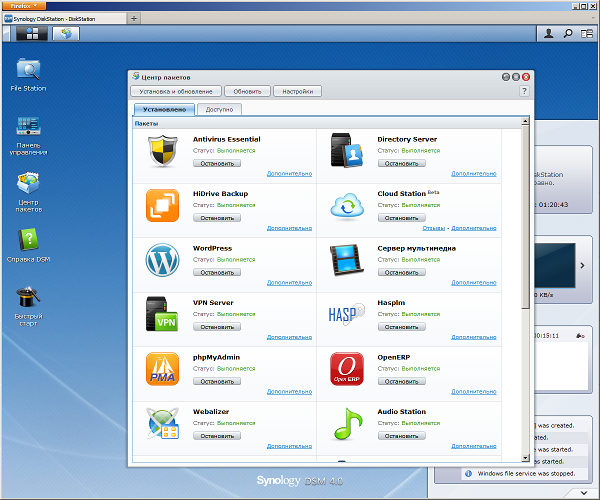The image size is (600, 500).
Task: Open more info link for OpenERP
Action: pyautogui.click(x=474, y=392)
